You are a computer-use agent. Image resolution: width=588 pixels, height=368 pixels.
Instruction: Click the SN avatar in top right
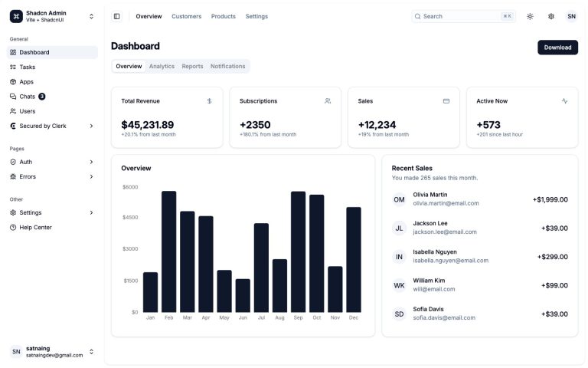pyautogui.click(x=571, y=17)
